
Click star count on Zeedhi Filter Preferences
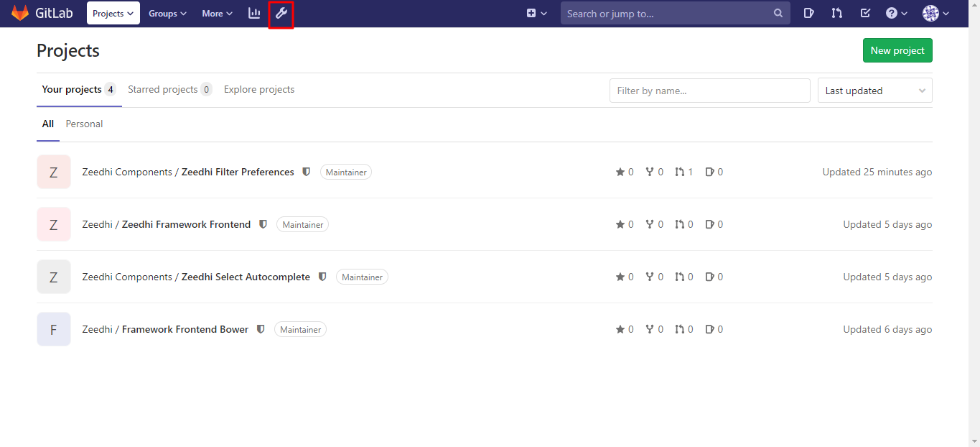click(625, 172)
